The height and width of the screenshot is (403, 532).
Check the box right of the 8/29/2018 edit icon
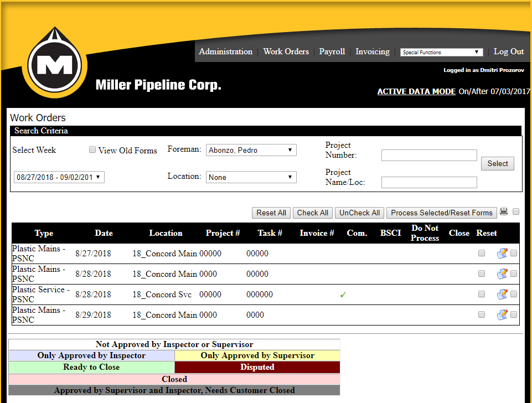(x=514, y=314)
